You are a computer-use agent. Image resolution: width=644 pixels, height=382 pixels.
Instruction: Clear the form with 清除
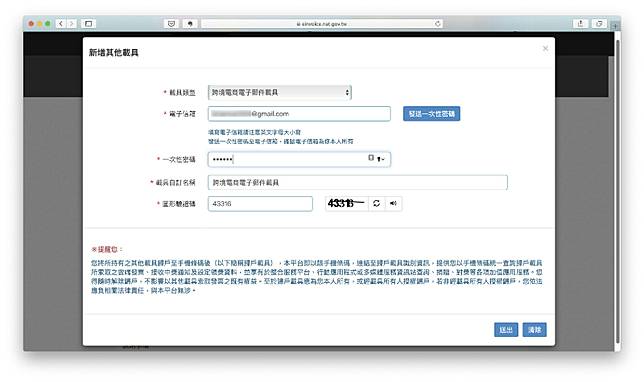point(534,330)
